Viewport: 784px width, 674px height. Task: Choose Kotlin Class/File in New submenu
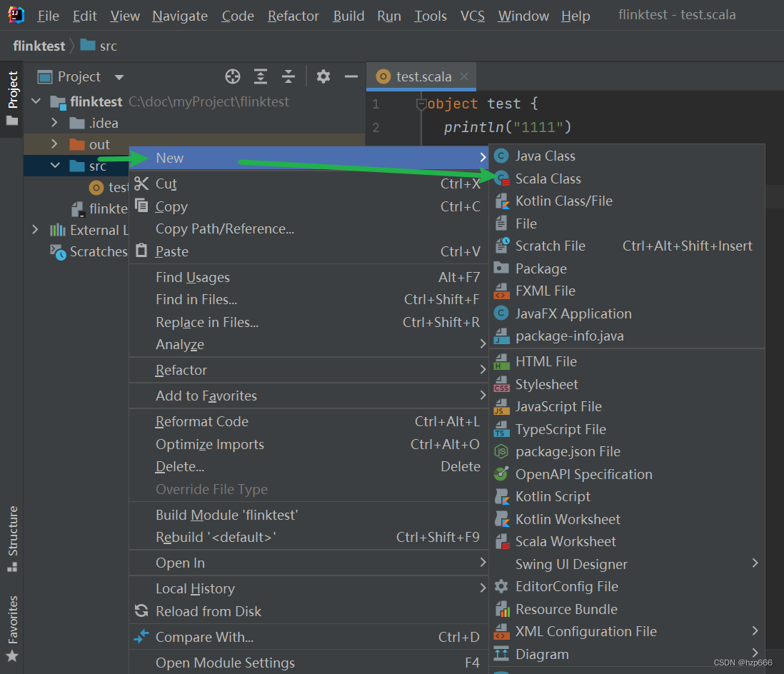tap(563, 201)
